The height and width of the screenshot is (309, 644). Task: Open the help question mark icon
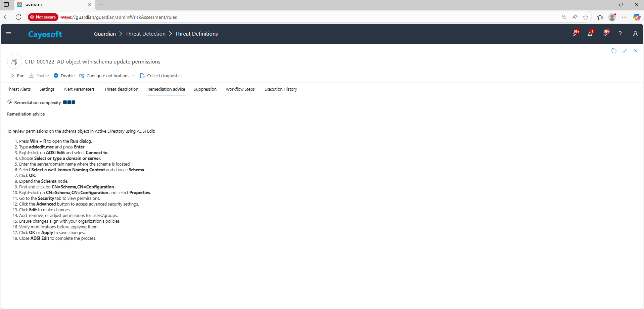point(620,34)
